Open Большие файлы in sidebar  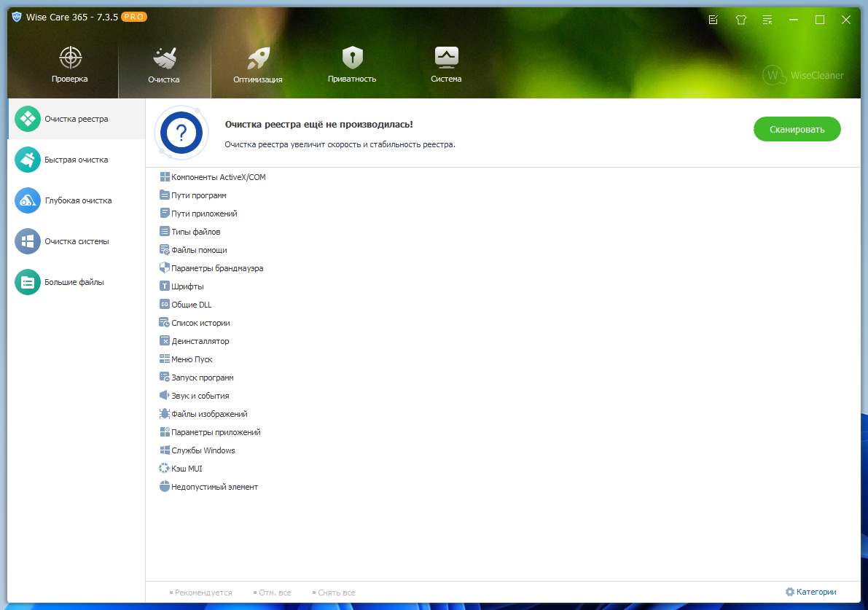[74, 282]
